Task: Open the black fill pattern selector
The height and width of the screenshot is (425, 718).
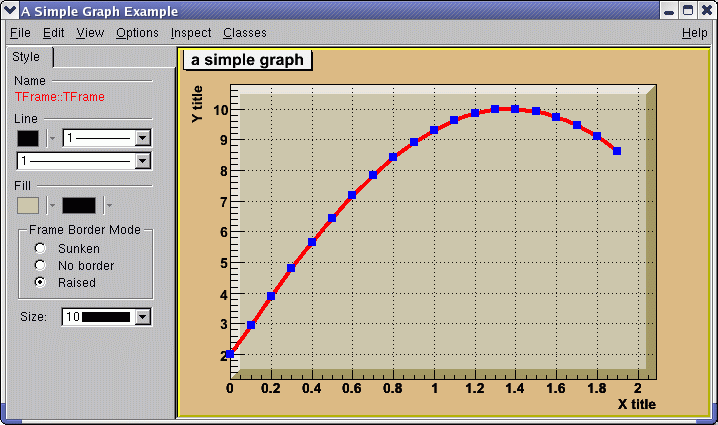Action: (x=79, y=205)
